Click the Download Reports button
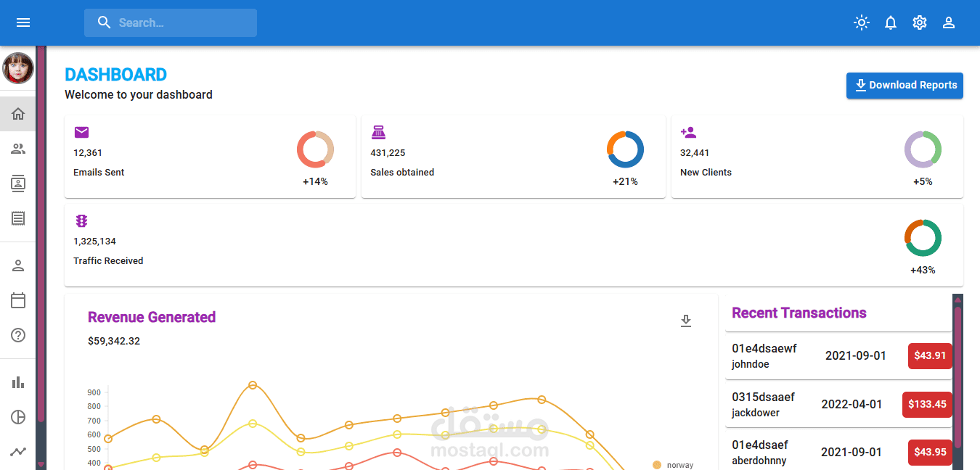Viewport: 980px width, 470px height. 905,86
